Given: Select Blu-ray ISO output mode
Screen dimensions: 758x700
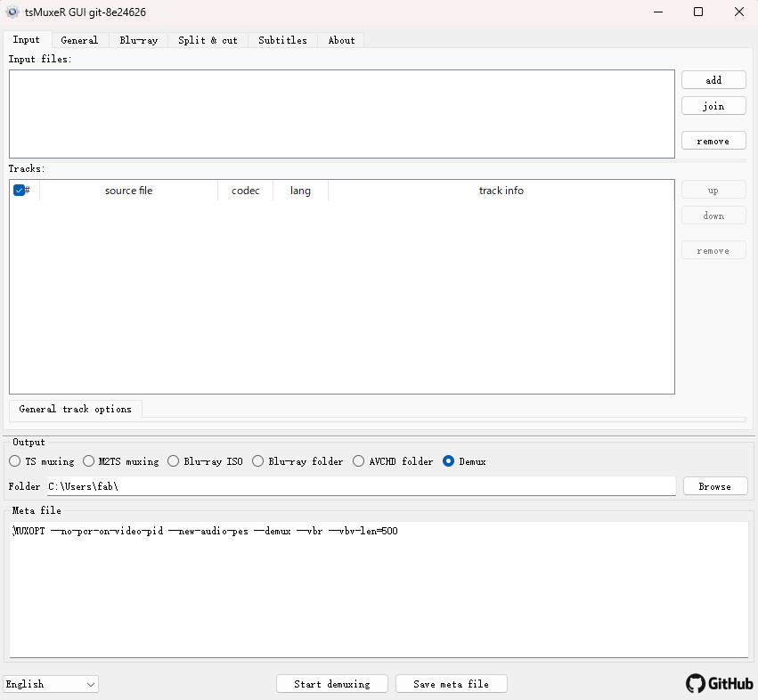Looking at the screenshot, I should (x=175, y=461).
